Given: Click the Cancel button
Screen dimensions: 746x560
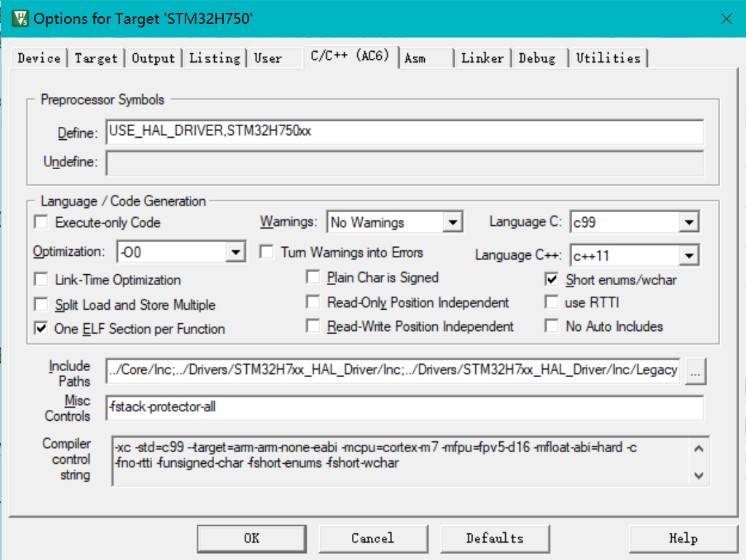Looking at the screenshot, I should click(373, 539).
